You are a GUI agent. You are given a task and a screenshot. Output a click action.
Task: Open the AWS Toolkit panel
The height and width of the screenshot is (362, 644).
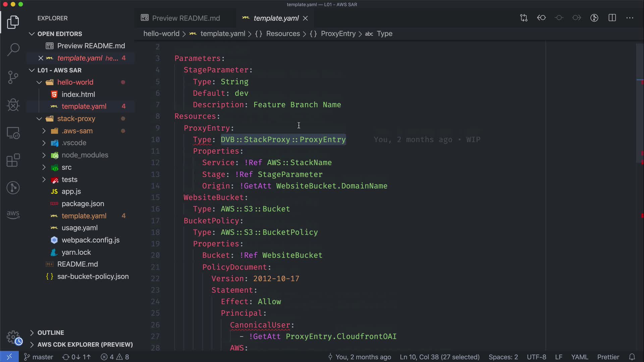tap(13, 215)
